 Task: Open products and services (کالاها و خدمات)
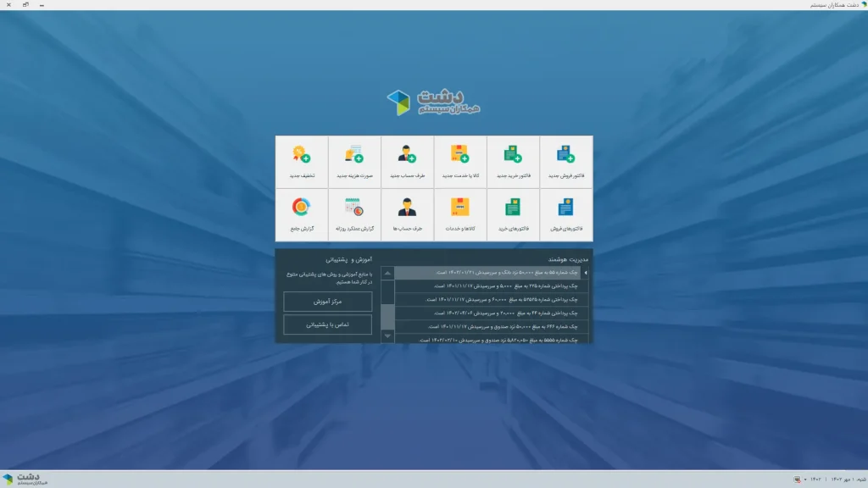click(459, 214)
